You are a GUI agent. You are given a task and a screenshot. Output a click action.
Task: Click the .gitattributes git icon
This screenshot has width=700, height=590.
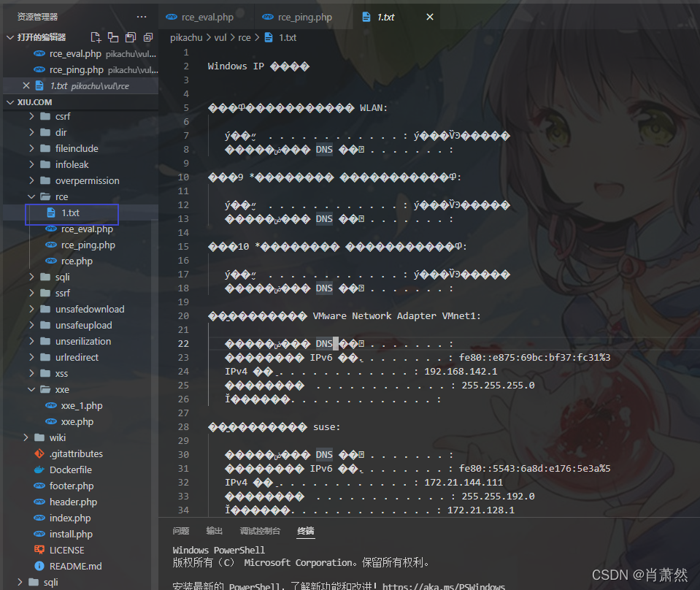click(x=39, y=453)
